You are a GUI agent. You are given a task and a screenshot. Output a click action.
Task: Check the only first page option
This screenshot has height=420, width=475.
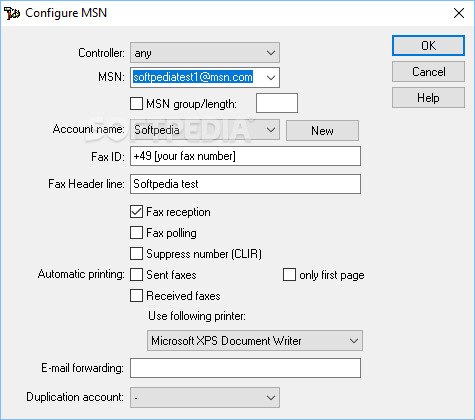289,275
